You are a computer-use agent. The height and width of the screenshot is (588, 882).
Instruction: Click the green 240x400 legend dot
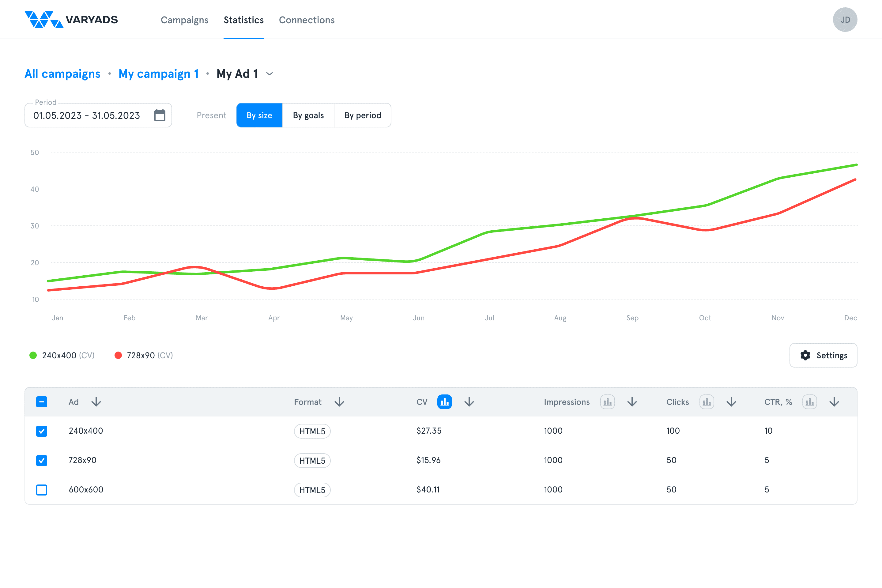tap(33, 355)
